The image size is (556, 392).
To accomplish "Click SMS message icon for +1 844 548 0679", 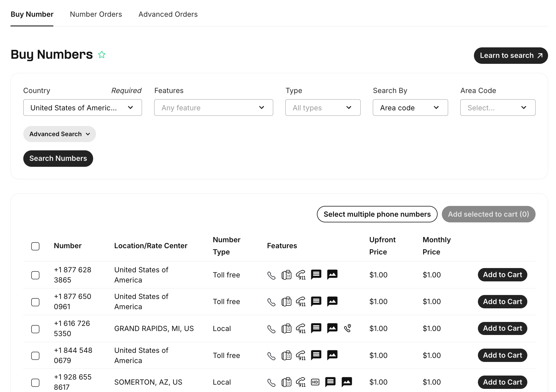I will [316, 355].
